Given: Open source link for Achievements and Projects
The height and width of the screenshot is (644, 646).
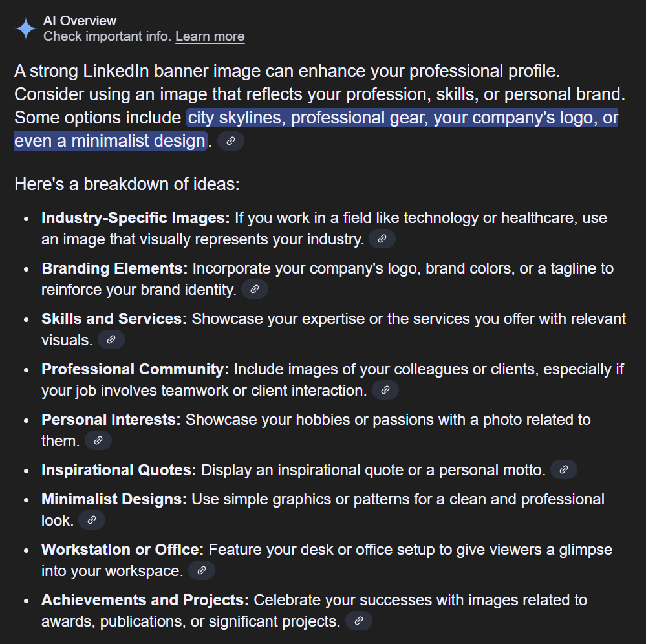Looking at the screenshot, I should coord(358,621).
